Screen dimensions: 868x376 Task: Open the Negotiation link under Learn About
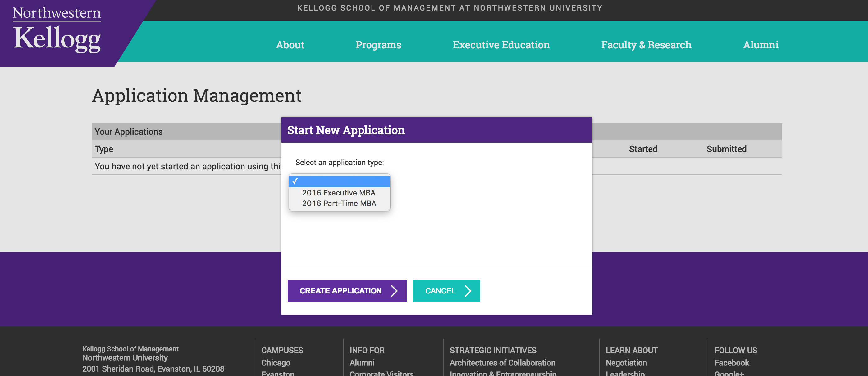tap(626, 363)
